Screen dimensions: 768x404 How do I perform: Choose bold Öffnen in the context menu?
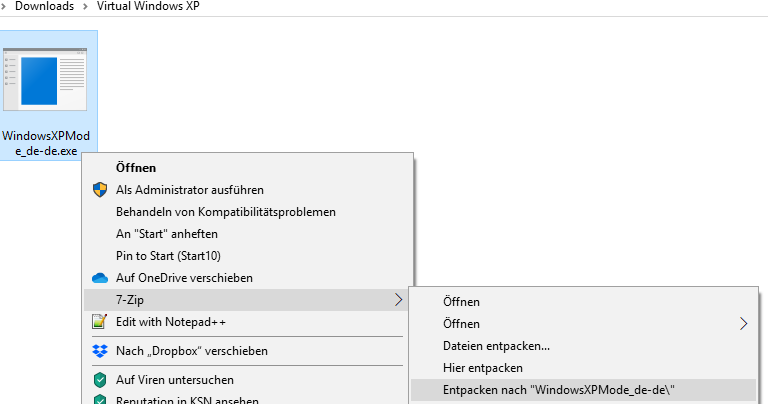coord(136,167)
